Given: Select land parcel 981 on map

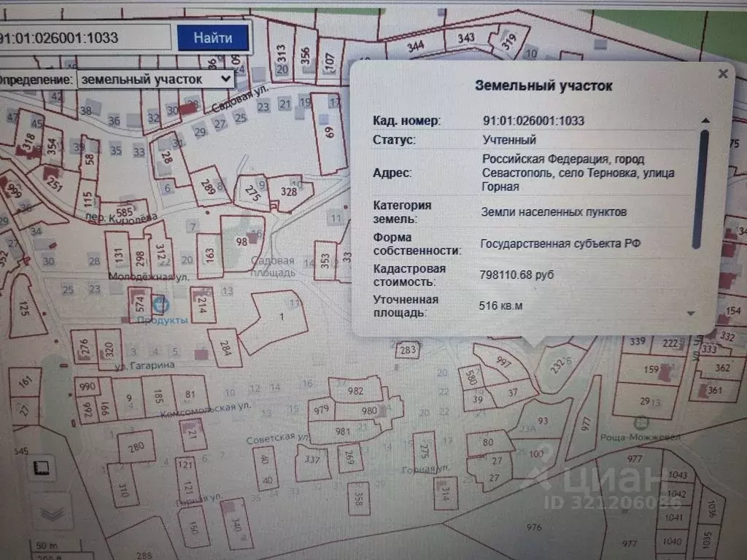Looking at the screenshot, I should (x=343, y=432).
